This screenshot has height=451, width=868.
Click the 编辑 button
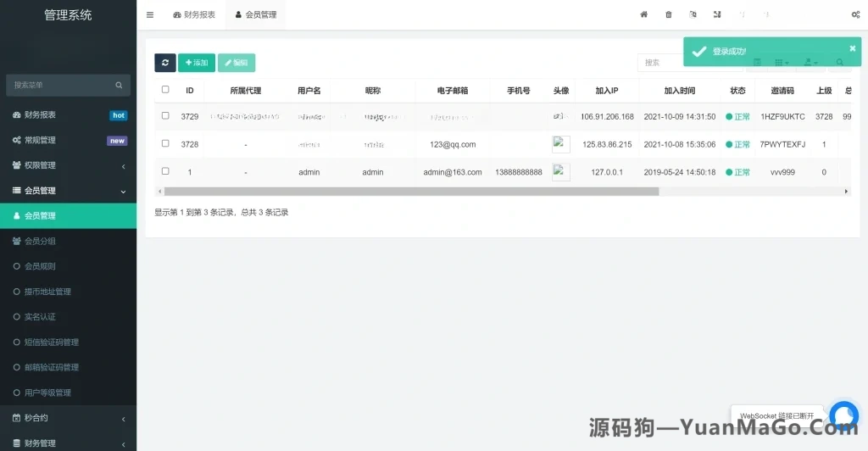coord(236,63)
